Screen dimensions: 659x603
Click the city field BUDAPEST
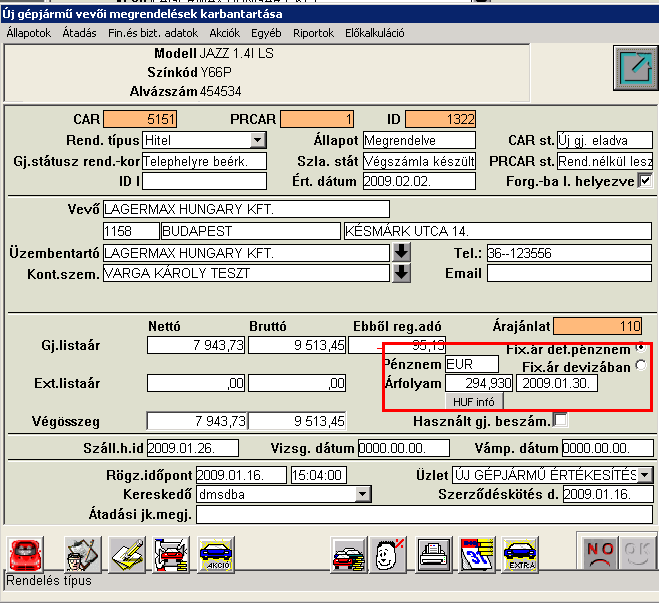point(251,231)
